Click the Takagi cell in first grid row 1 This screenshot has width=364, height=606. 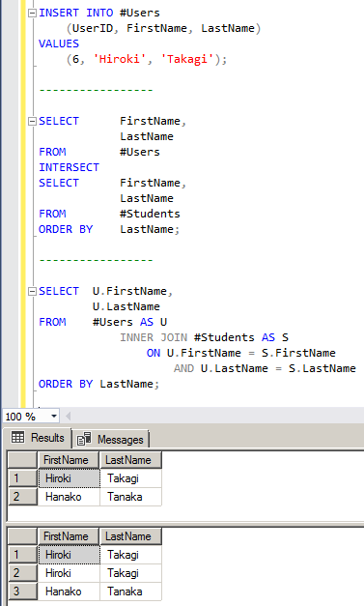point(130,478)
